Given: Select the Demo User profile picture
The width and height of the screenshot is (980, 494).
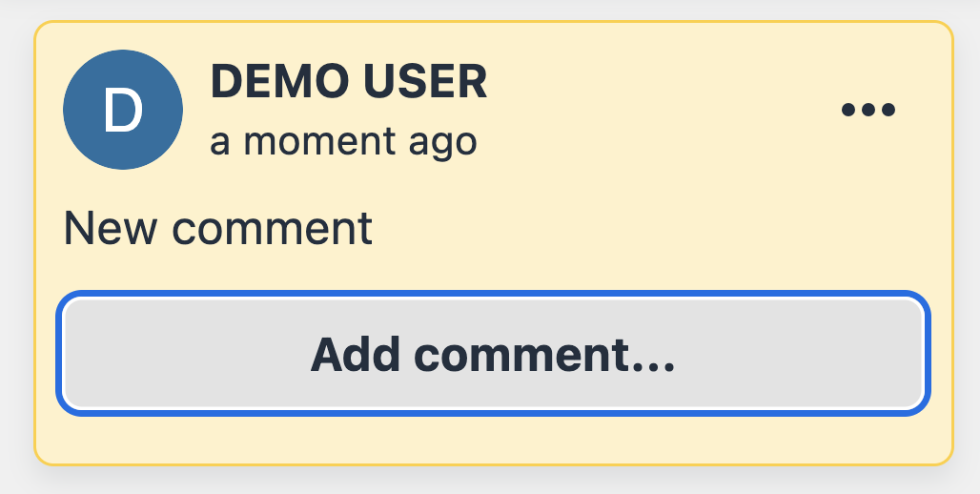Looking at the screenshot, I should 123,111.
